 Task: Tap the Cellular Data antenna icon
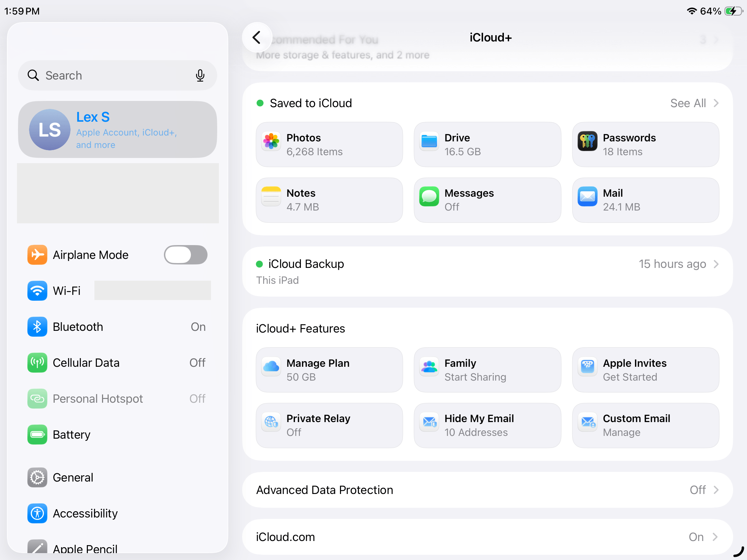(x=37, y=363)
